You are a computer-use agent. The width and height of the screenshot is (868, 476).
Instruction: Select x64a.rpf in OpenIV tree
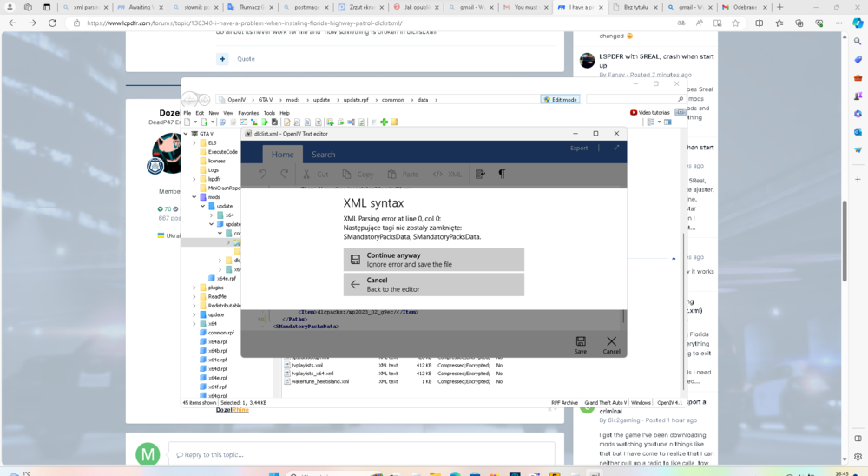pos(214,341)
